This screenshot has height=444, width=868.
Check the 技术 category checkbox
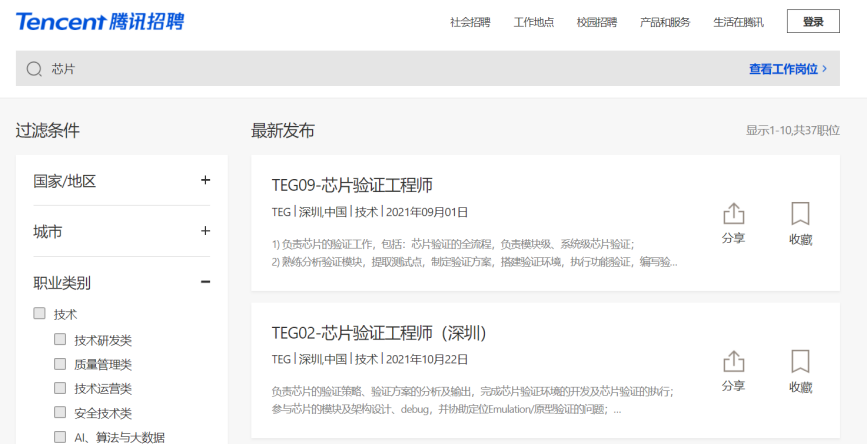(x=39, y=313)
